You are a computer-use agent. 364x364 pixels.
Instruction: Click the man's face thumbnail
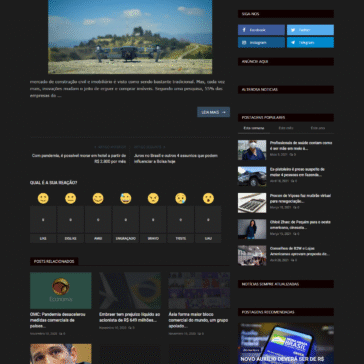coord(61,354)
